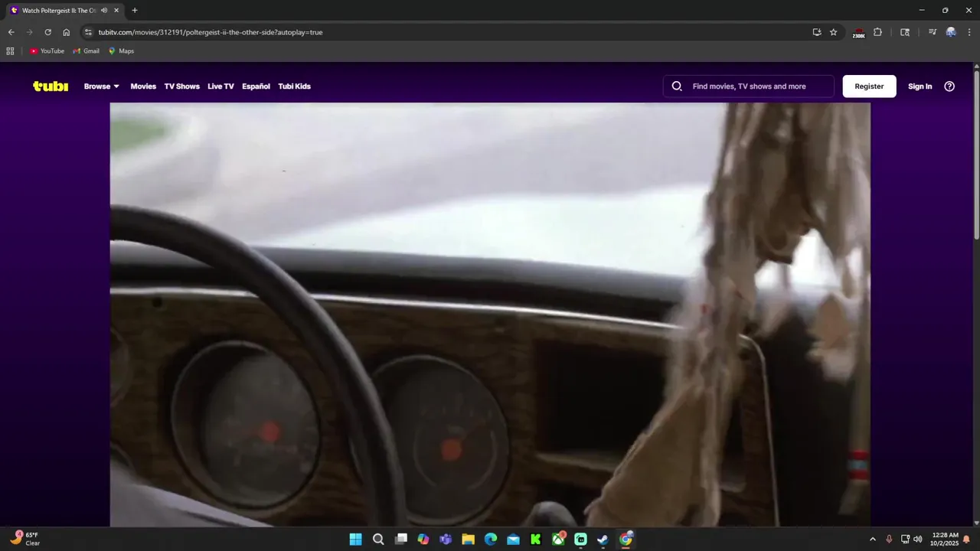Click the magnifier icon in search box

coord(677,86)
